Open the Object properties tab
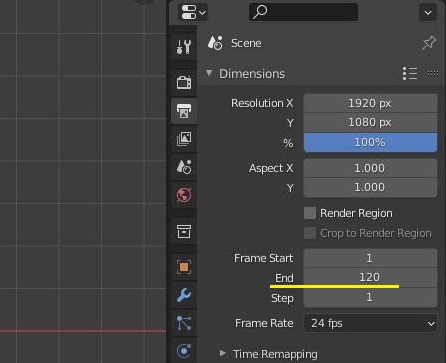The height and width of the screenshot is (363, 446). tap(184, 267)
